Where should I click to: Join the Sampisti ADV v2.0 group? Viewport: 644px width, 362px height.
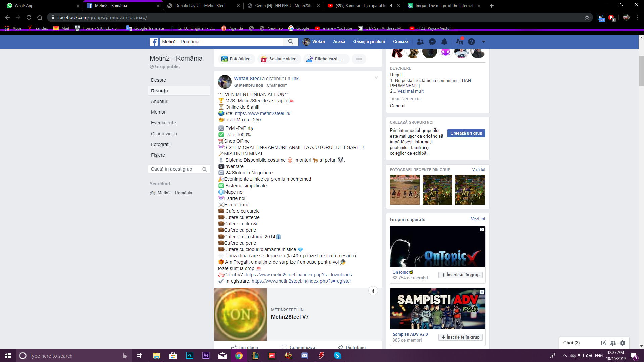460,337
